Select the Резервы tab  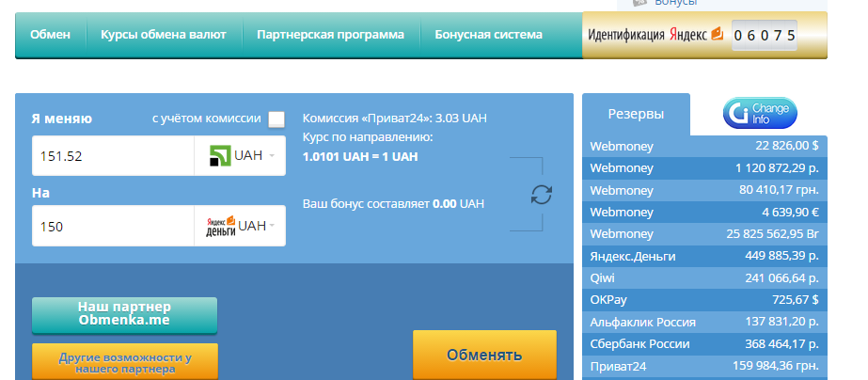click(x=636, y=114)
